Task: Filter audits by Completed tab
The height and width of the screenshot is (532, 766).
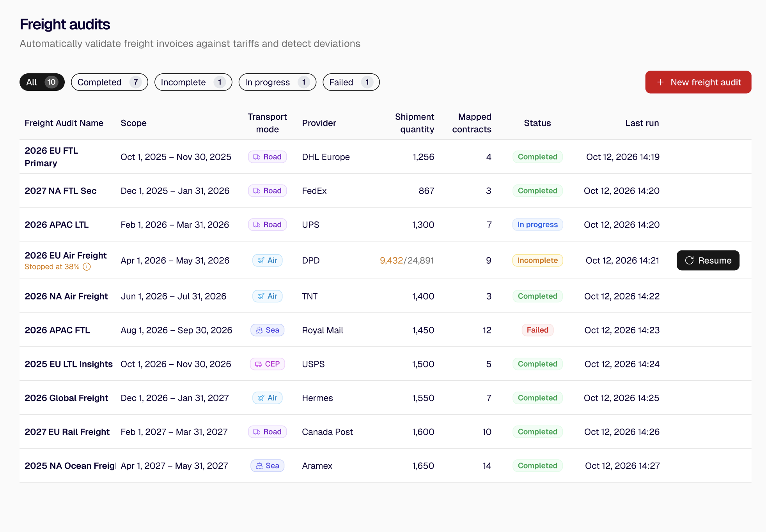Action: pyautogui.click(x=110, y=82)
